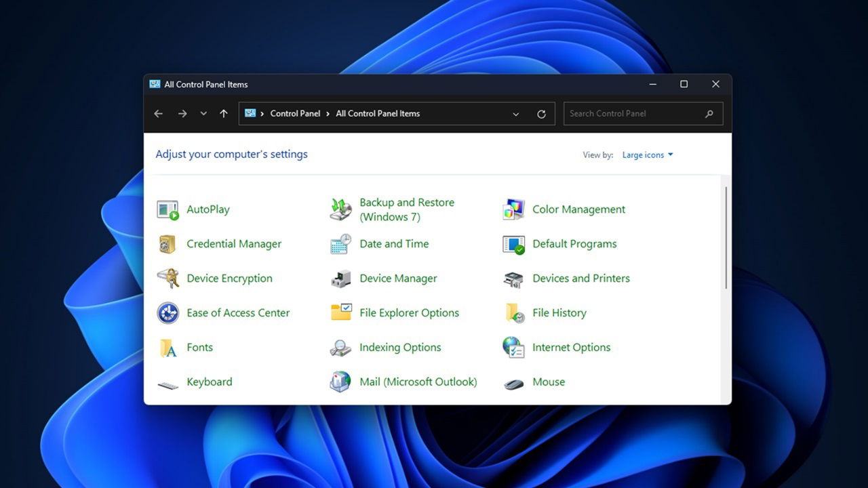Open File Explorer Options
Image resolution: width=868 pixels, height=488 pixels.
tap(409, 313)
